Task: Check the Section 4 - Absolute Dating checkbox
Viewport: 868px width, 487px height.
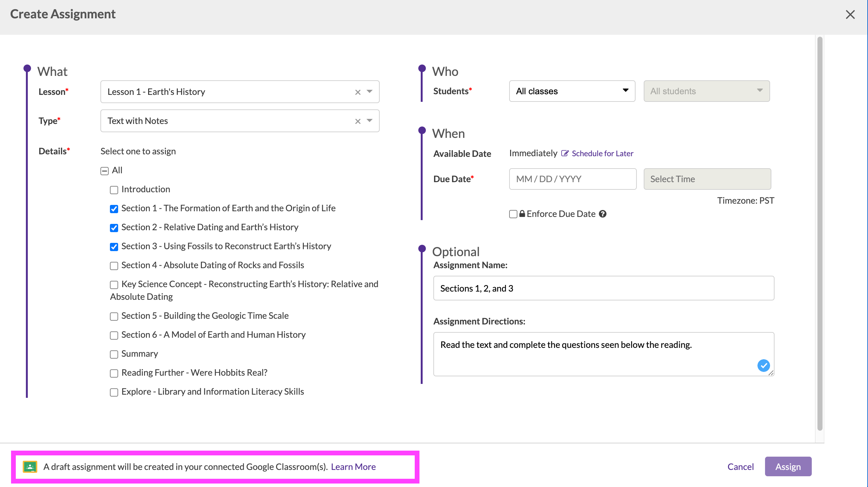Action: pyautogui.click(x=114, y=266)
